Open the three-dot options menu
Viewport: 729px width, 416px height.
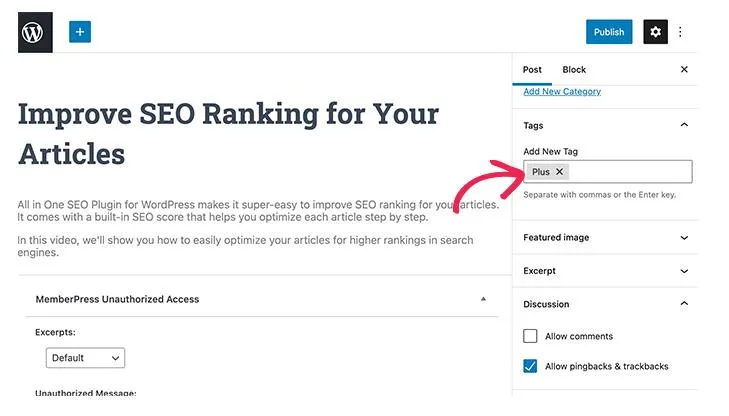[680, 32]
